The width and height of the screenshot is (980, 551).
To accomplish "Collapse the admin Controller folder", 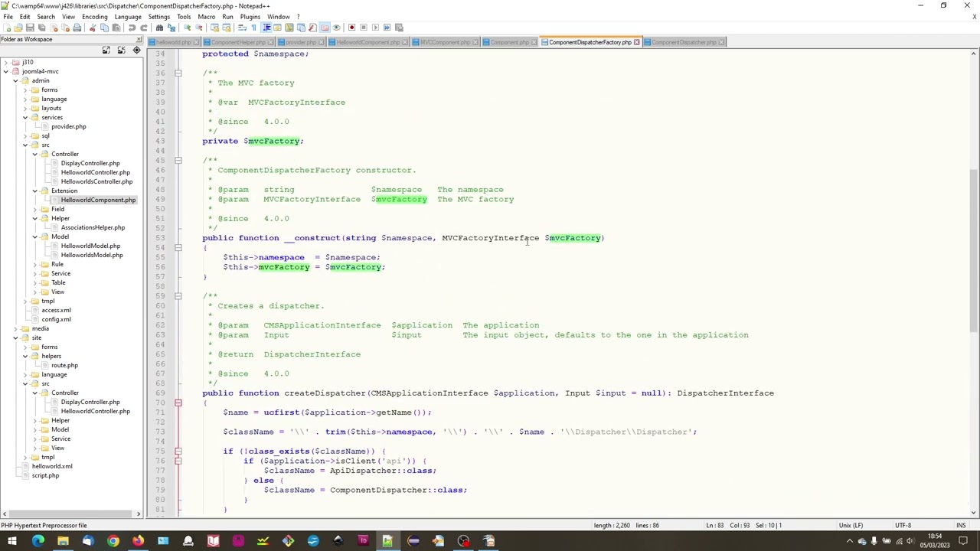I will (x=34, y=154).
